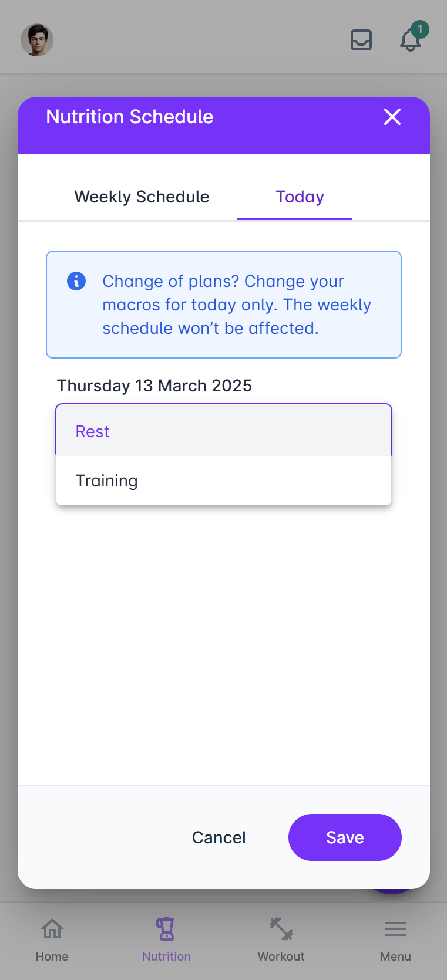Screen dimensions: 447x980
Task: Click the Thursday 13 March 2025 label
Action: [x=154, y=386]
